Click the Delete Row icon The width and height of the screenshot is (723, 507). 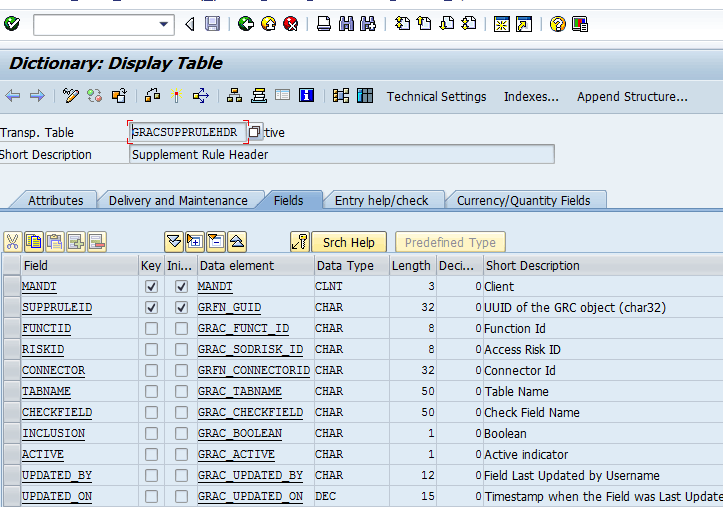pyautogui.click(x=97, y=242)
